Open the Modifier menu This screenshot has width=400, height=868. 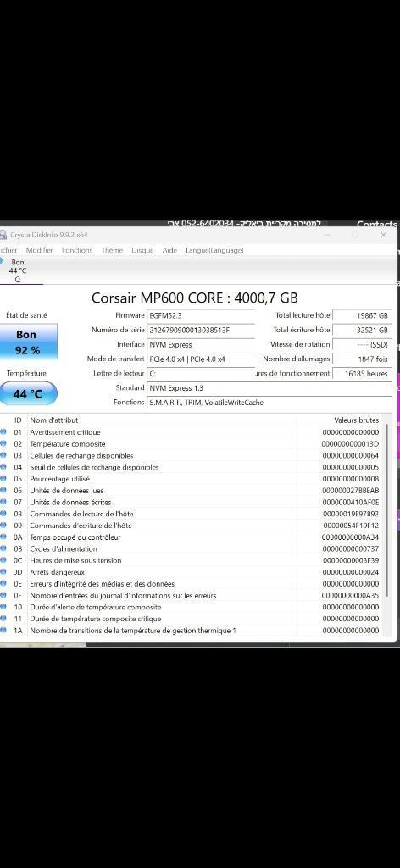[39, 250]
